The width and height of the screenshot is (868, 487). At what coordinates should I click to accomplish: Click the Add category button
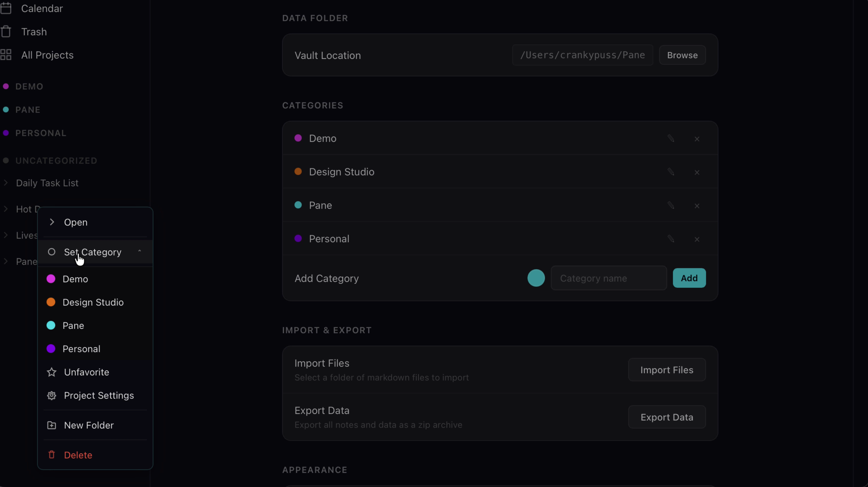pos(689,278)
